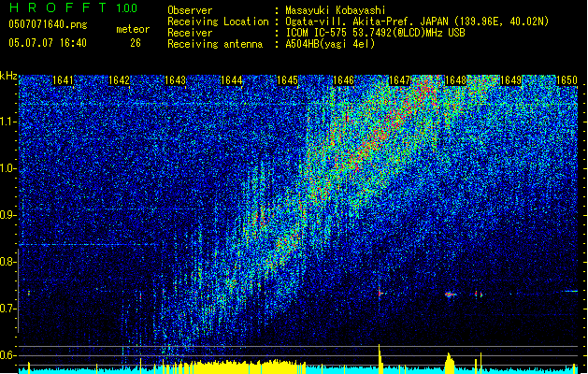Click the 0.8 kHz frequency label
588x374 pixels.
tap(8, 262)
